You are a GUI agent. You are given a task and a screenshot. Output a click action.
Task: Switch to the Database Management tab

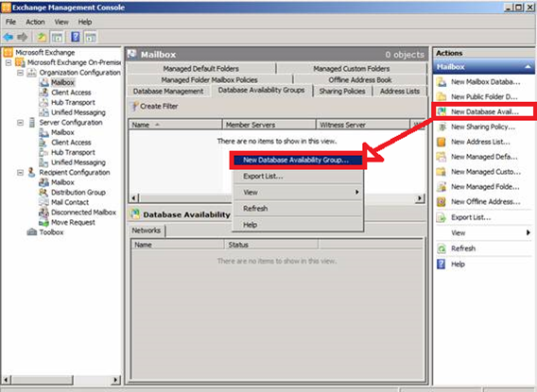click(x=168, y=92)
